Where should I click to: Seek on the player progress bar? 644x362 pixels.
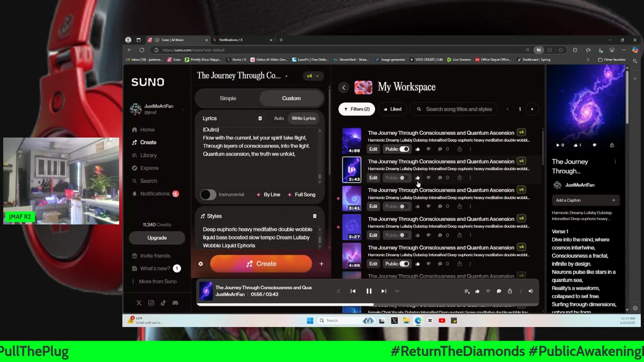(367, 304)
